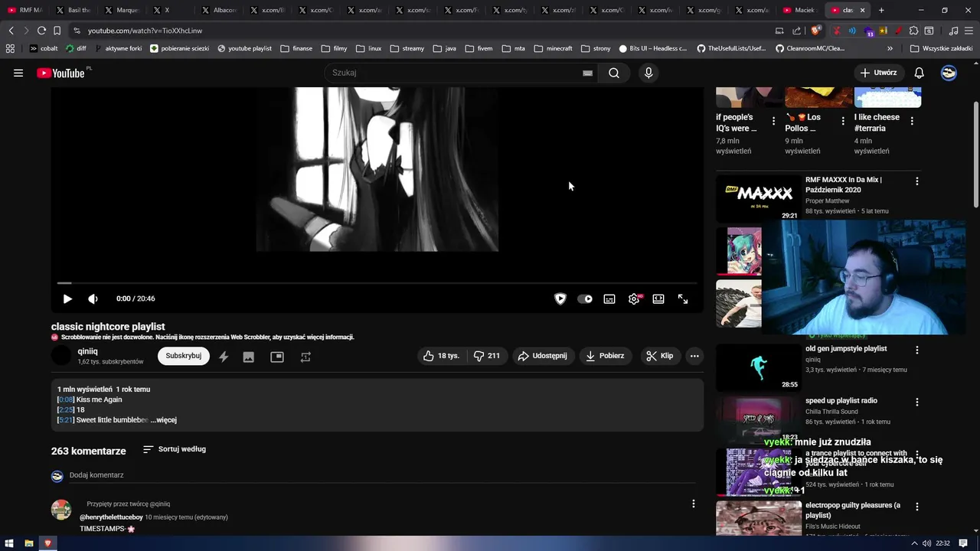
Task: Jump to the 2:25 timestamp in the description
Action: pyautogui.click(x=66, y=410)
